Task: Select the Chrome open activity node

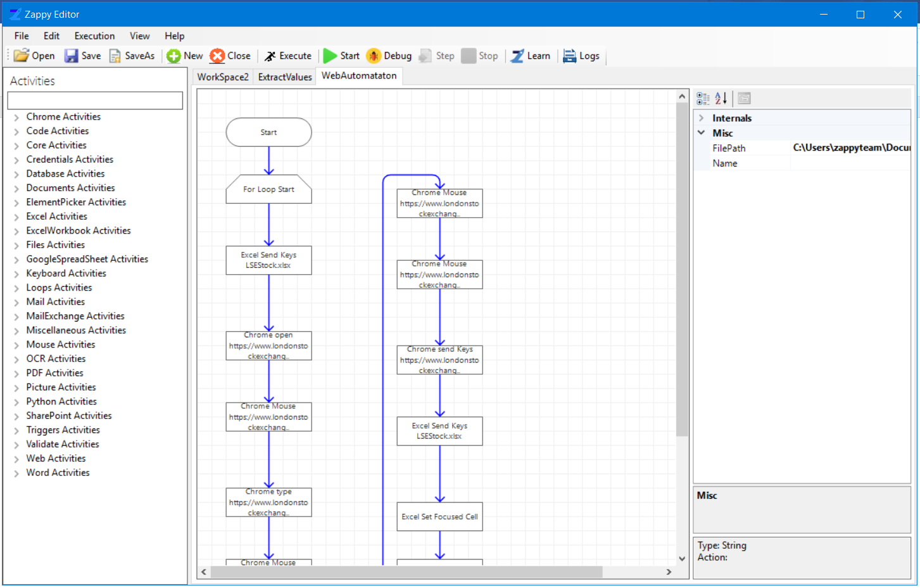Action: (x=268, y=346)
